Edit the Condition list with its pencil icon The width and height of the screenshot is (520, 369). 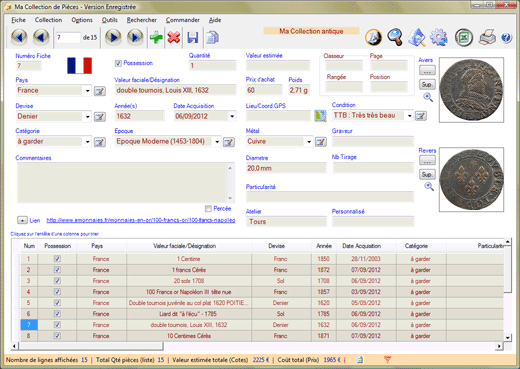pos(421,116)
